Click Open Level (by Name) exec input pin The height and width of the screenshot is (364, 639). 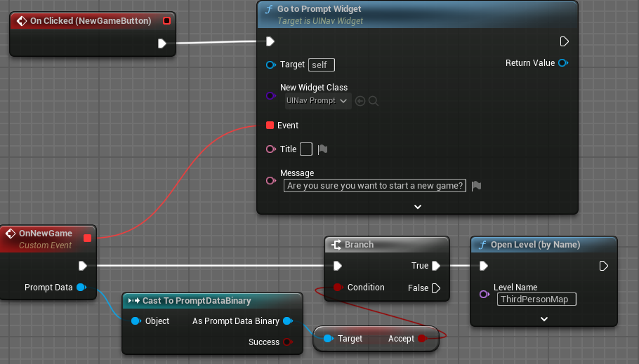tap(484, 266)
